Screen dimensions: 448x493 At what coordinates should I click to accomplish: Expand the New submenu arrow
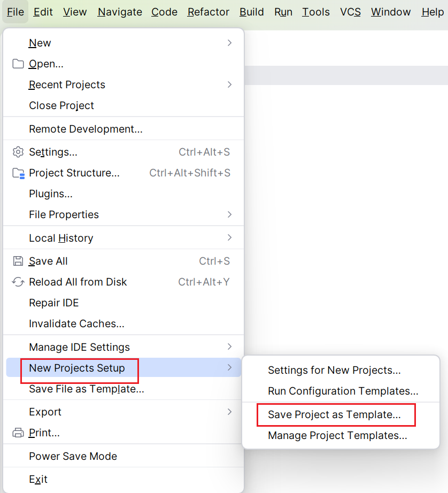pos(229,43)
